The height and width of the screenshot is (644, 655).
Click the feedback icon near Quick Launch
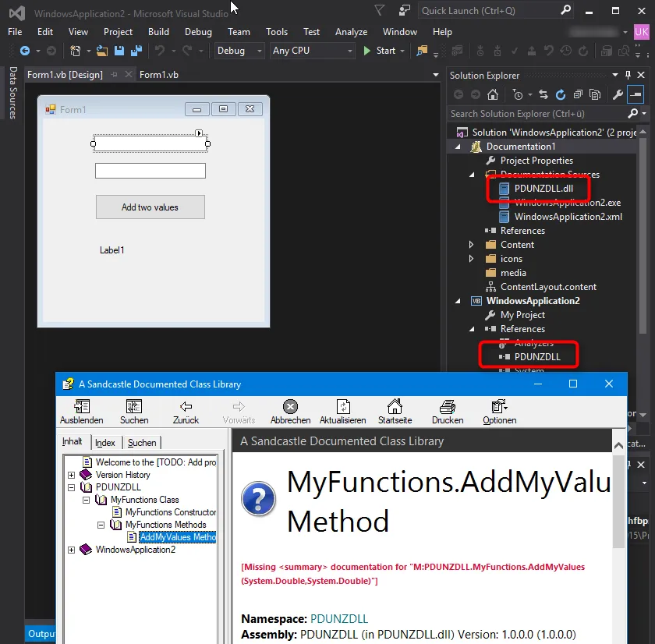coord(405,10)
